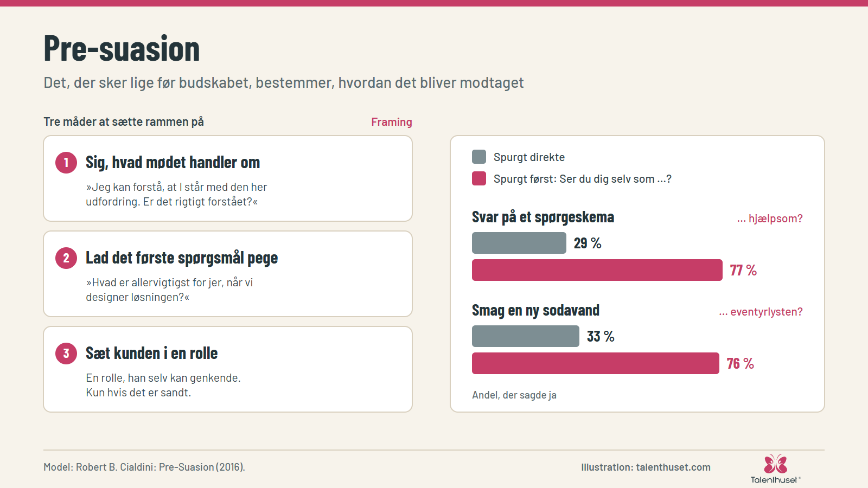
Task: Click the text 'En rolle, han selv kan genkende'
Action: point(163,378)
